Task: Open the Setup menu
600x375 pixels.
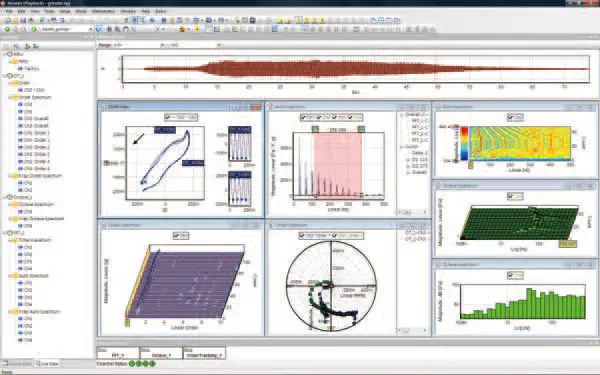Action: pyautogui.click(x=65, y=11)
